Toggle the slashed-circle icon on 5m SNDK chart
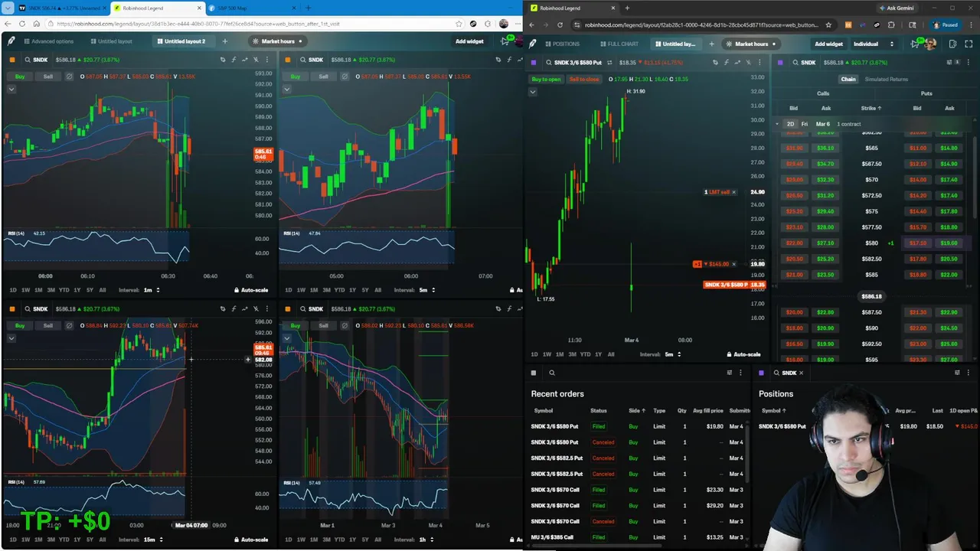This screenshot has width=980, height=551. point(345,77)
